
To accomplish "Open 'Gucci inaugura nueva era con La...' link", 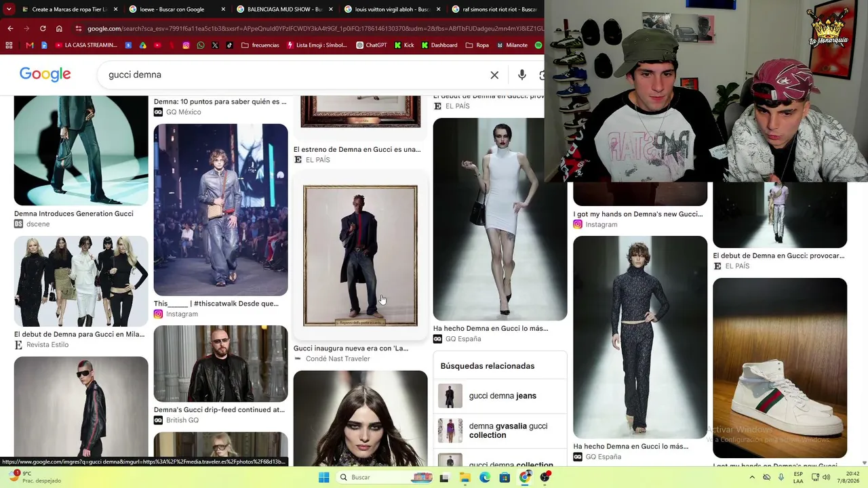I will coord(351,348).
